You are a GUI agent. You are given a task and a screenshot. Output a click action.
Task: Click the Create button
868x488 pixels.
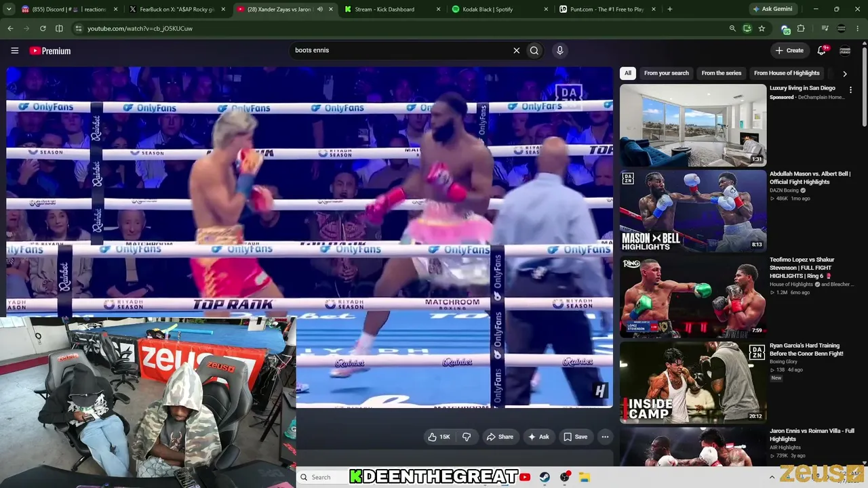[x=789, y=50]
